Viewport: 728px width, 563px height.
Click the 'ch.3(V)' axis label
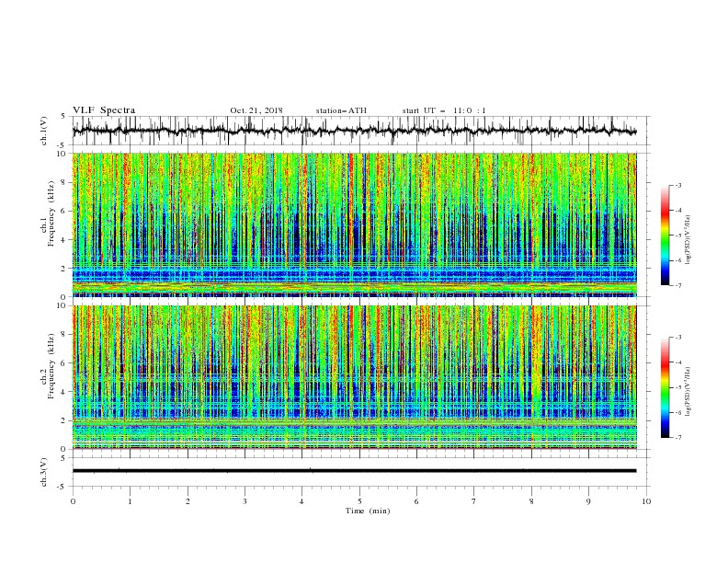point(44,472)
